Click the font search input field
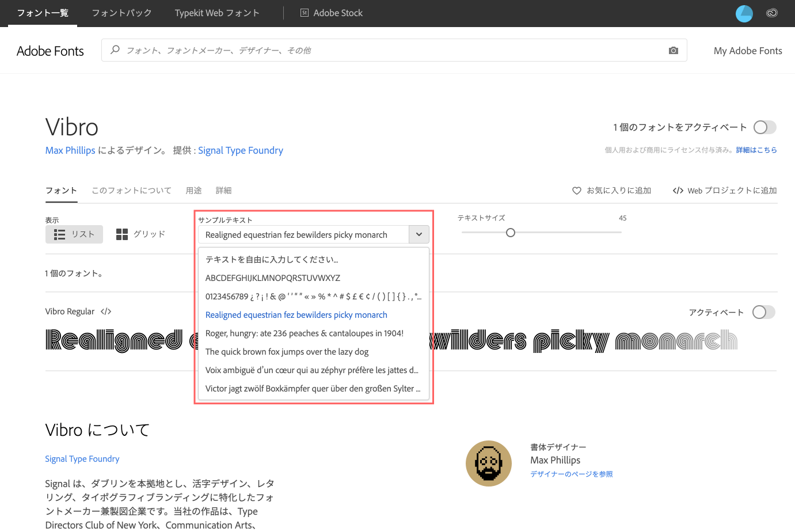This screenshot has height=532, width=795. pyautogui.click(x=394, y=50)
